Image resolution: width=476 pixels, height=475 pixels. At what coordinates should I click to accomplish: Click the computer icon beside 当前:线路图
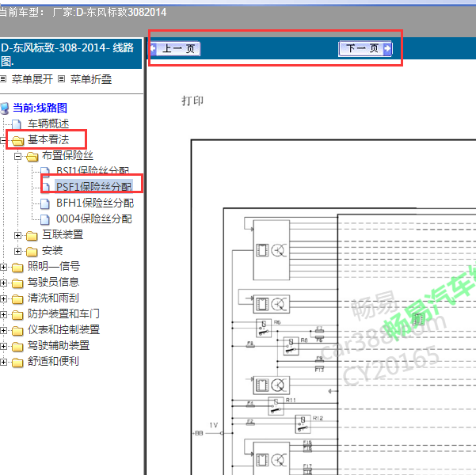[x=5, y=108]
